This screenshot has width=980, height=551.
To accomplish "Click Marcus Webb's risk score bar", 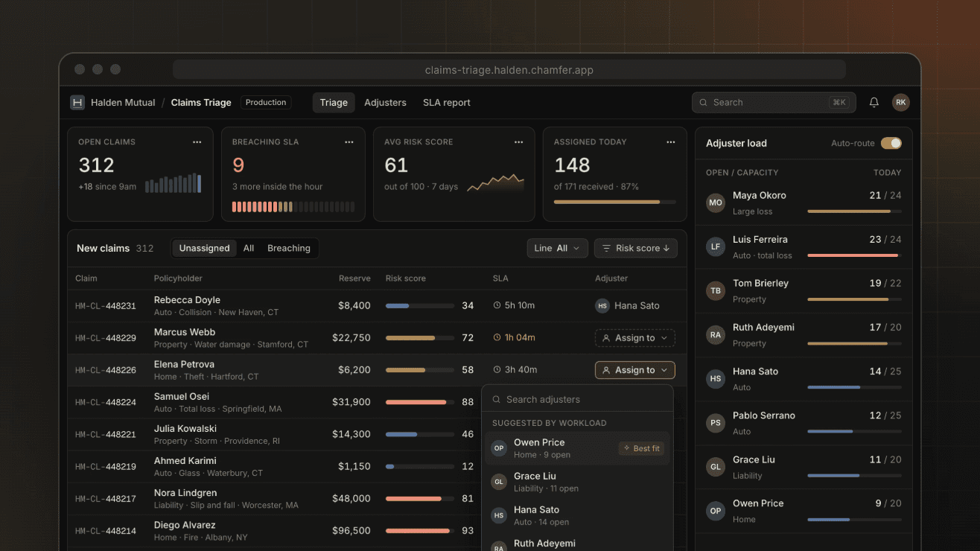I will (420, 338).
